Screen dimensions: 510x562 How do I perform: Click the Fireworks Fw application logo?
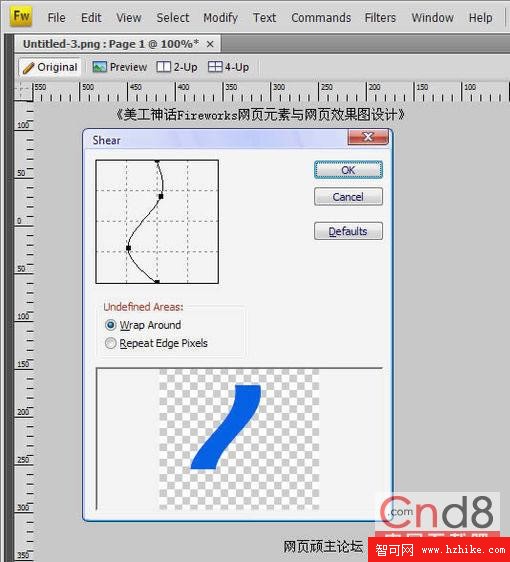pos(21,16)
